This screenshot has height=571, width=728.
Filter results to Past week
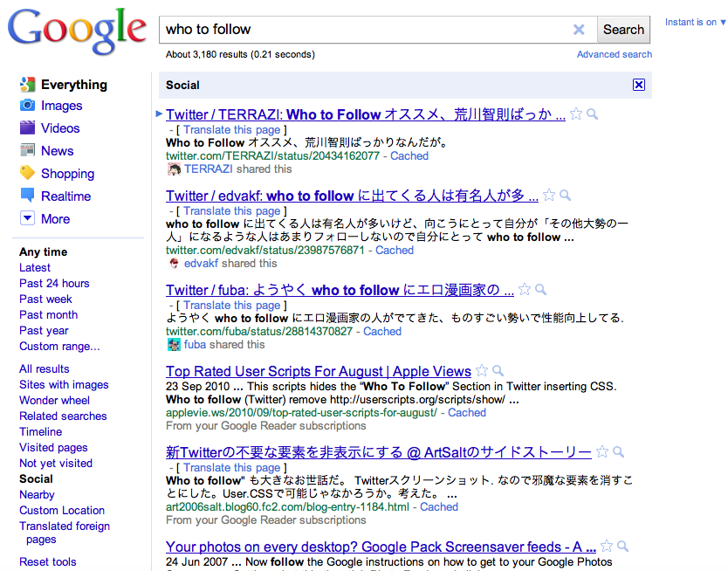click(x=45, y=299)
